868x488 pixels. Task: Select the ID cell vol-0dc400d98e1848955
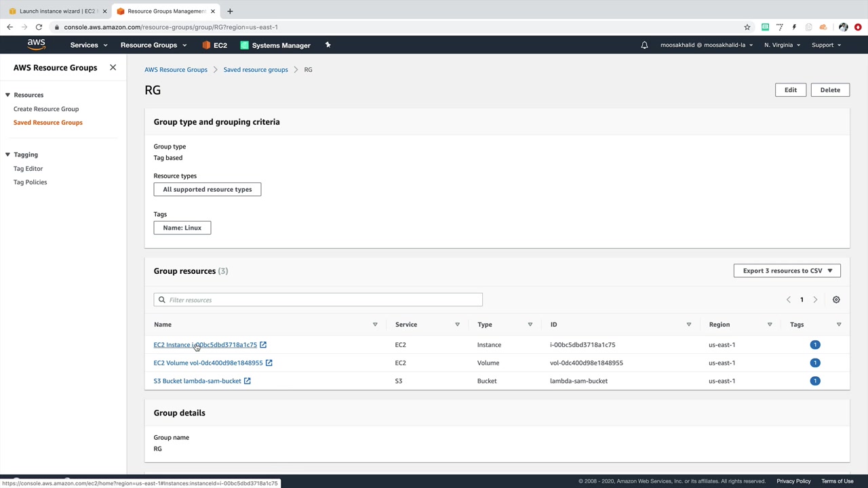[587, 363]
